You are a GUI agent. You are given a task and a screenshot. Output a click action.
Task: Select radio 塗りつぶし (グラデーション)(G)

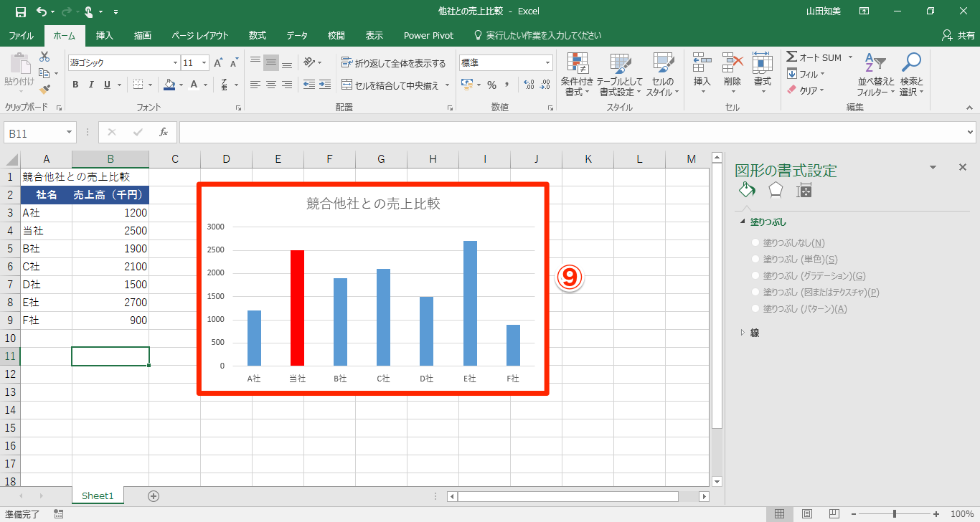point(755,276)
